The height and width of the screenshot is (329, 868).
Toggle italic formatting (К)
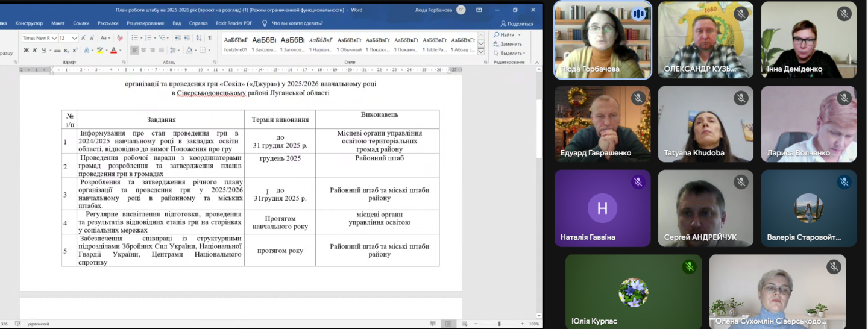(35, 50)
